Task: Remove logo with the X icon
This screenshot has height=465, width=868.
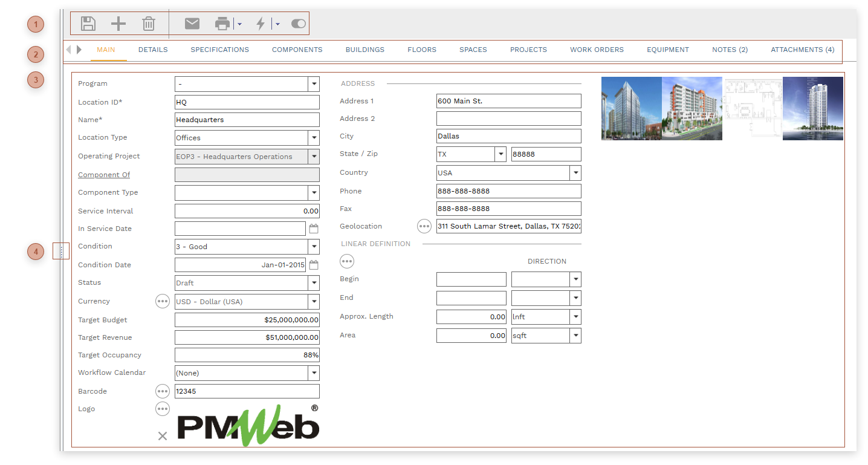Action: [162, 435]
